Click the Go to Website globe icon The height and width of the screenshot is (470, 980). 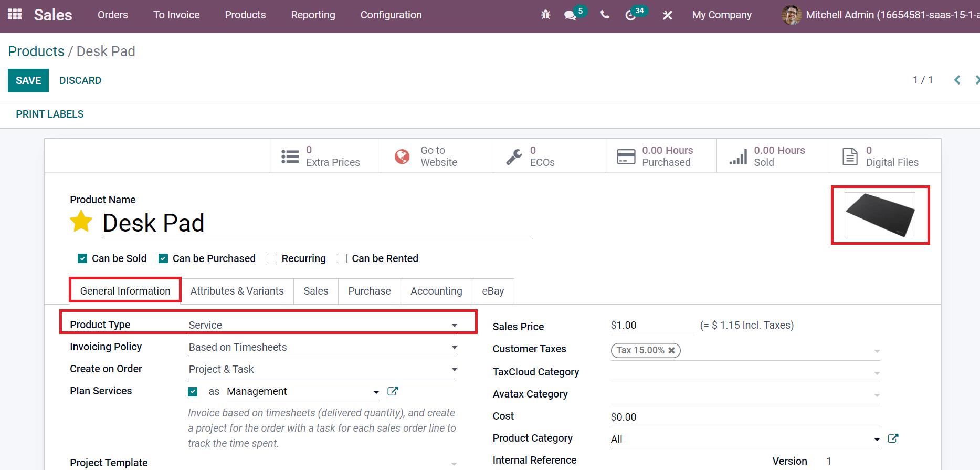[x=402, y=156]
